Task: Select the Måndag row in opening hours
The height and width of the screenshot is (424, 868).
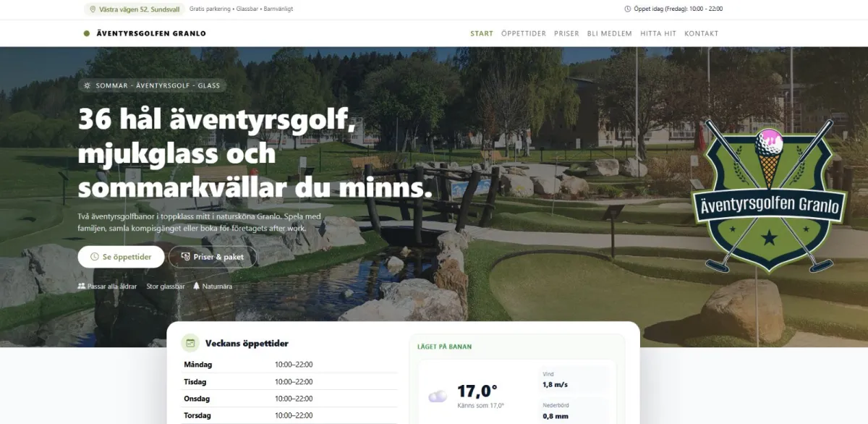Action: (289, 365)
